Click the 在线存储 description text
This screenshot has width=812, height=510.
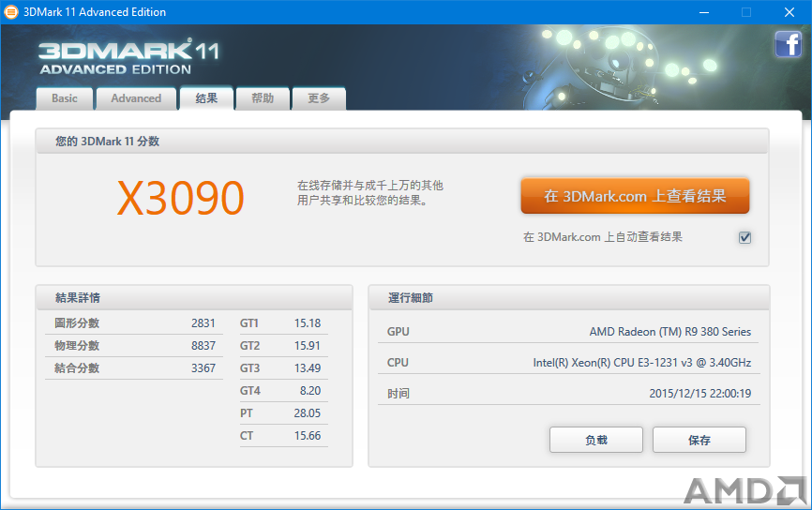point(369,192)
